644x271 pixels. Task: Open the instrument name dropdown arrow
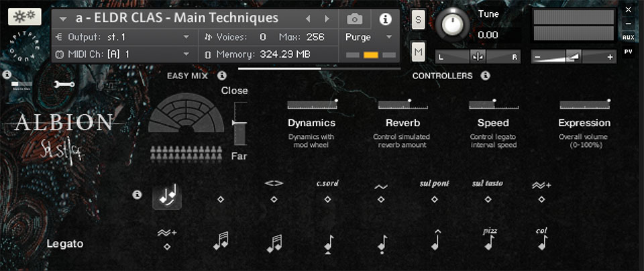coord(63,19)
